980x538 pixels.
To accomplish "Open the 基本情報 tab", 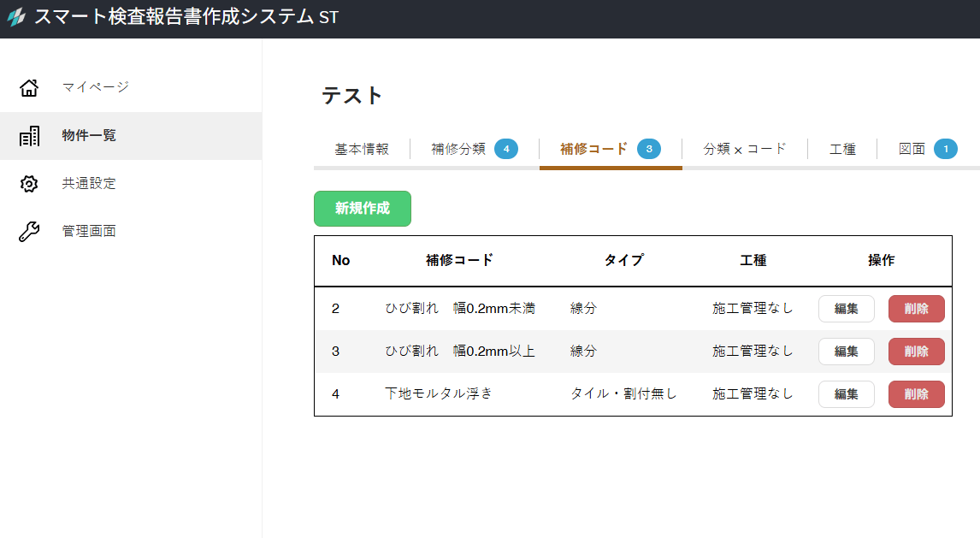I will 362,149.
